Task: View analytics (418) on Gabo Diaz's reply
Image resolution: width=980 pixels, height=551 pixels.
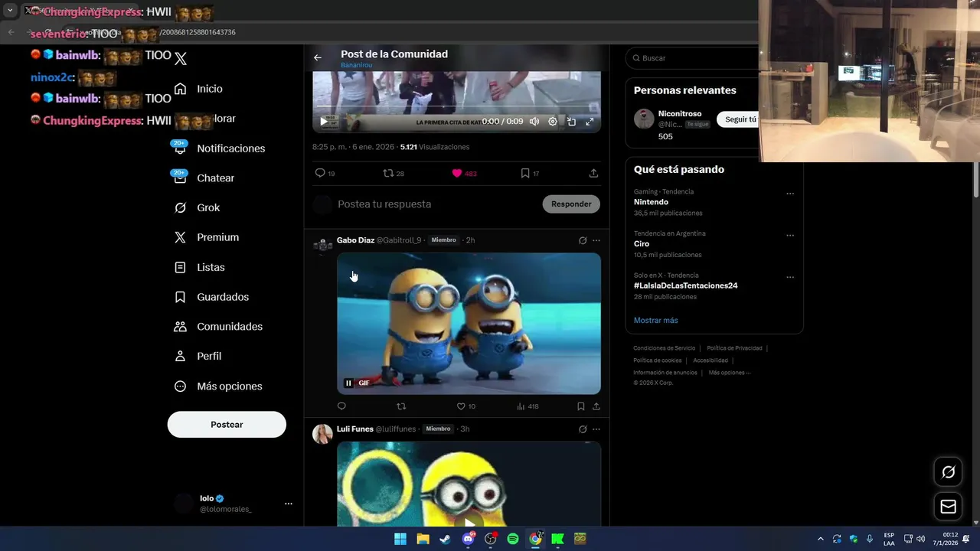Action: (528, 406)
